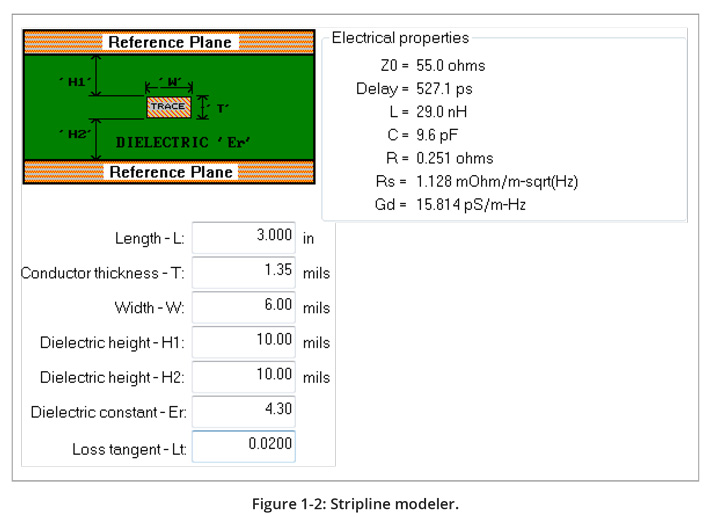Click the Conductor thickness - T field
The image size is (710, 517).
tap(244, 273)
